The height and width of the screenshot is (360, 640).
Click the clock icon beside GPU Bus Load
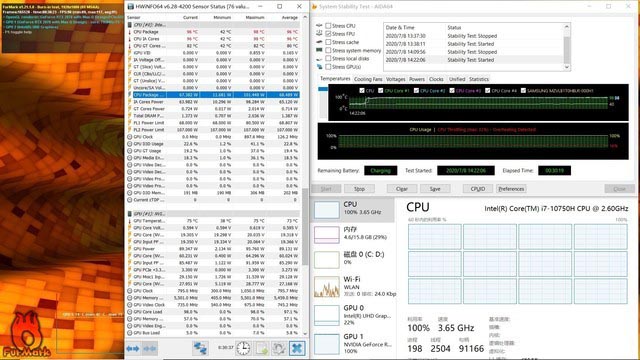130,333
